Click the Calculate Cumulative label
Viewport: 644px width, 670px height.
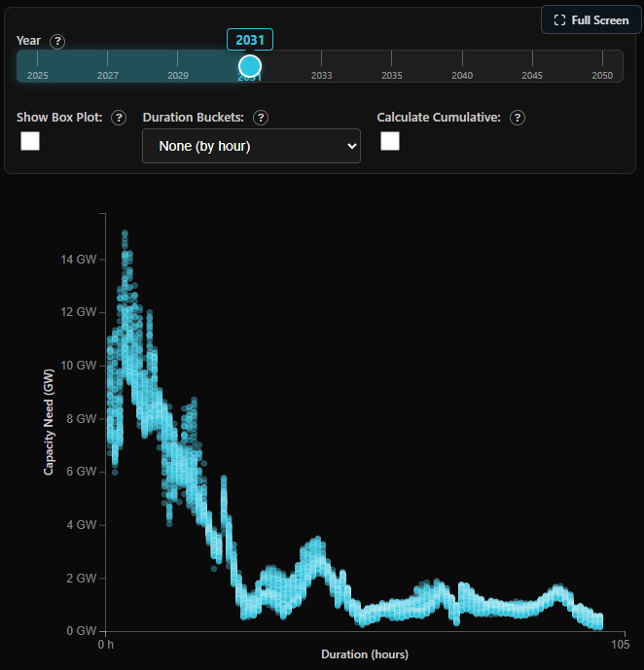pos(439,117)
